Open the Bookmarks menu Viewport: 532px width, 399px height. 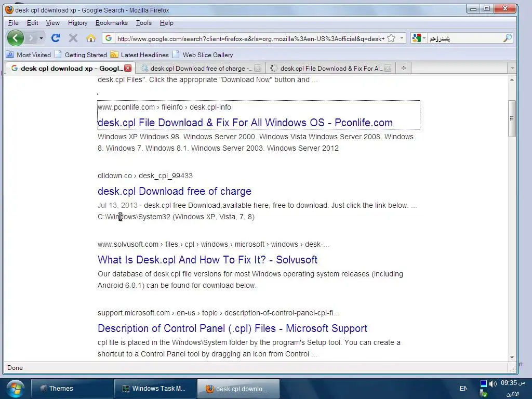tap(112, 23)
